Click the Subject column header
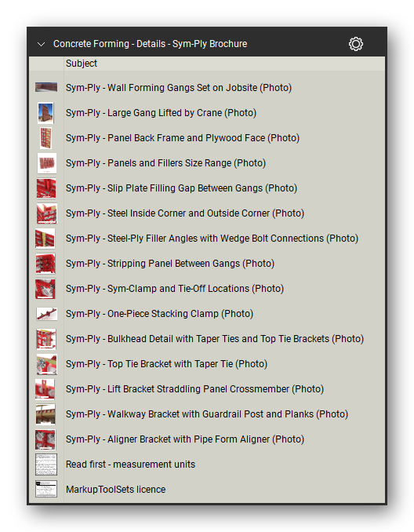The image size is (414, 532). tap(82, 64)
